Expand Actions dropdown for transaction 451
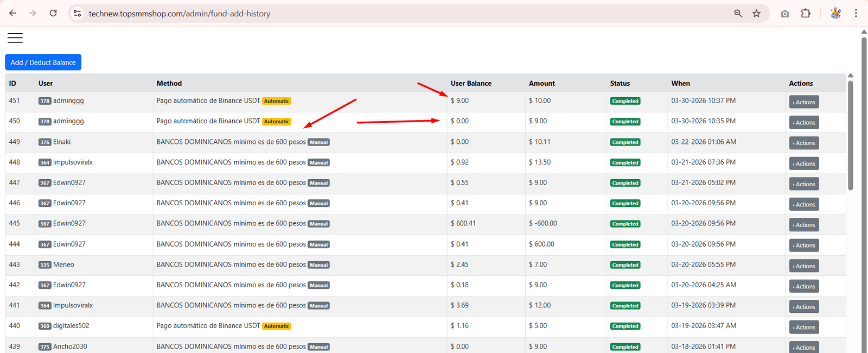 (x=803, y=102)
